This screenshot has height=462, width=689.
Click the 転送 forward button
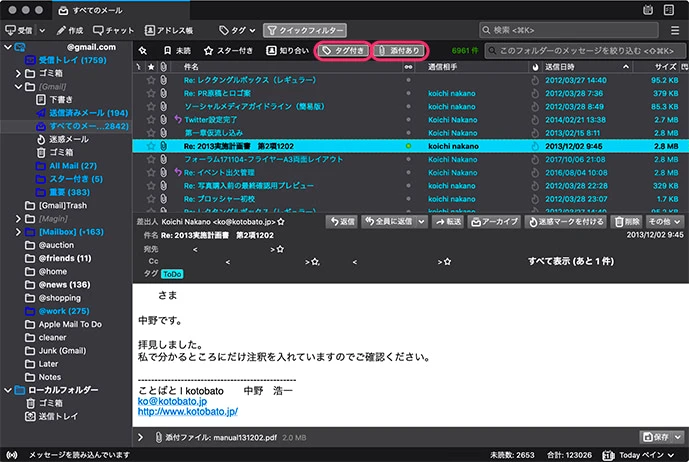[x=448, y=221]
